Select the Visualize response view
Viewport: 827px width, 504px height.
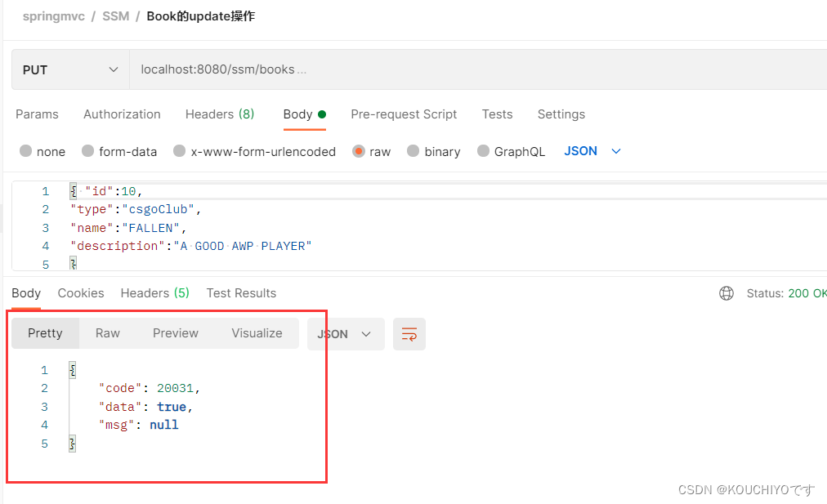pos(257,333)
